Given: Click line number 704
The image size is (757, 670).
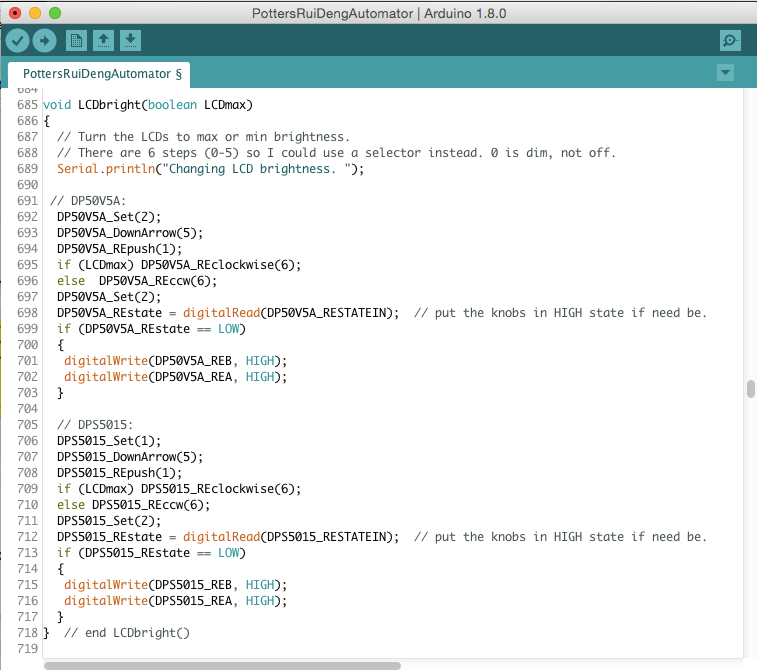Looking at the screenshot, I should point(28,408).
